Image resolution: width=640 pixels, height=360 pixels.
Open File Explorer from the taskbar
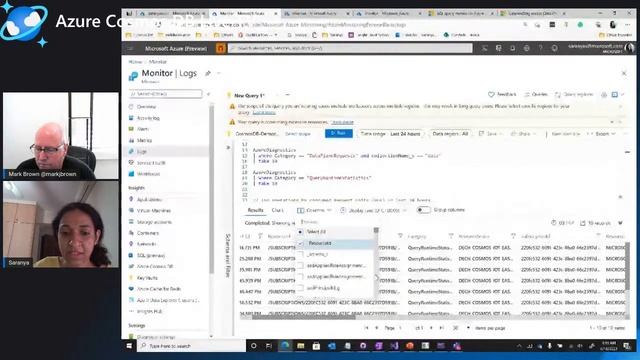(301, 346)
